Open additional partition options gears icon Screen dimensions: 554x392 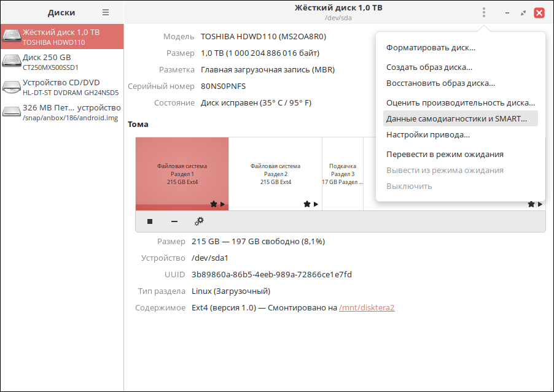click(199, 221)
